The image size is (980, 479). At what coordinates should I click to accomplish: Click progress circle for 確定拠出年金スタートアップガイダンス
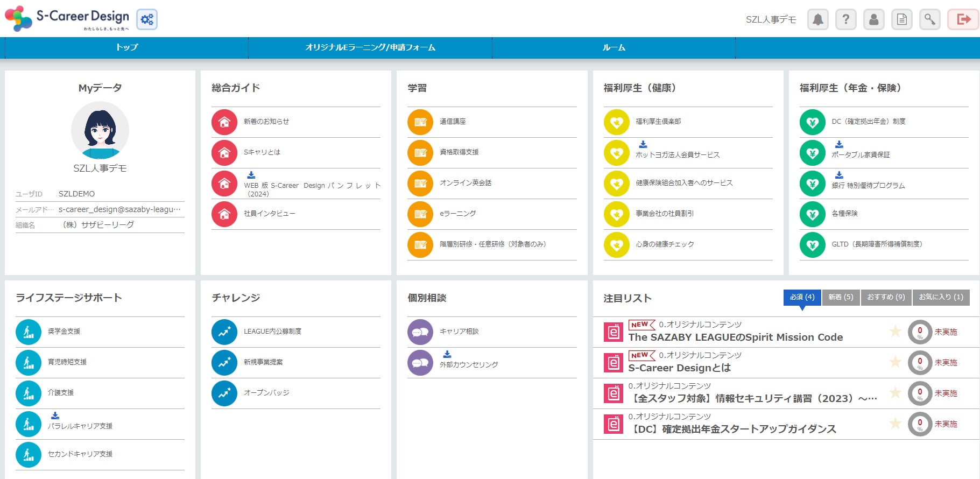[920, 424]
